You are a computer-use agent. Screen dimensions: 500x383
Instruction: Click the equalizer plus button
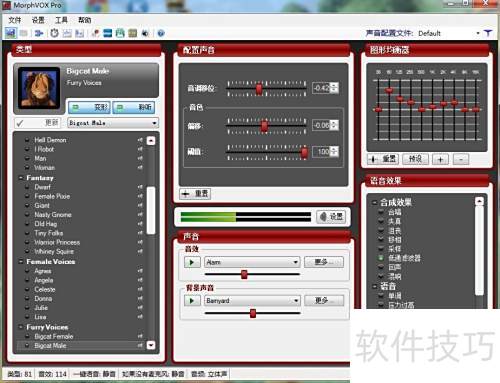pyautogui.click(x=440, y=159)
